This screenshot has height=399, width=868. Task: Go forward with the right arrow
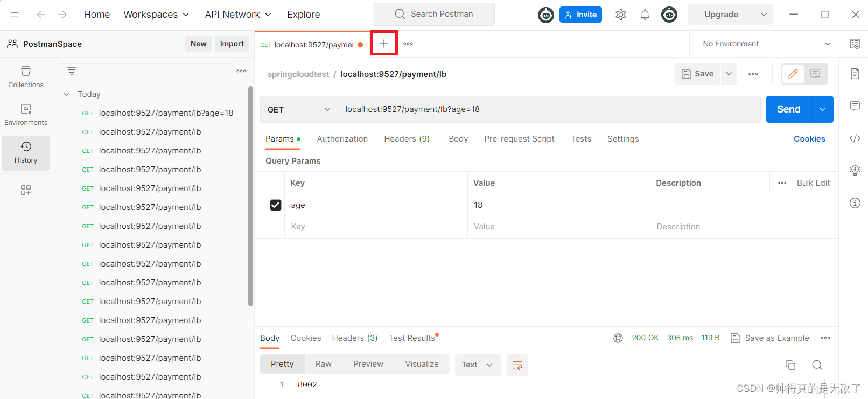point(62,15)
